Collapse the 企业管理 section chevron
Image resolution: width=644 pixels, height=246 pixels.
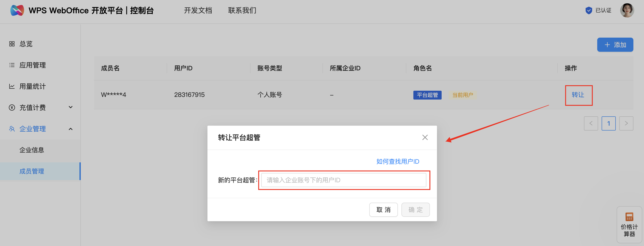click(71, 129)
